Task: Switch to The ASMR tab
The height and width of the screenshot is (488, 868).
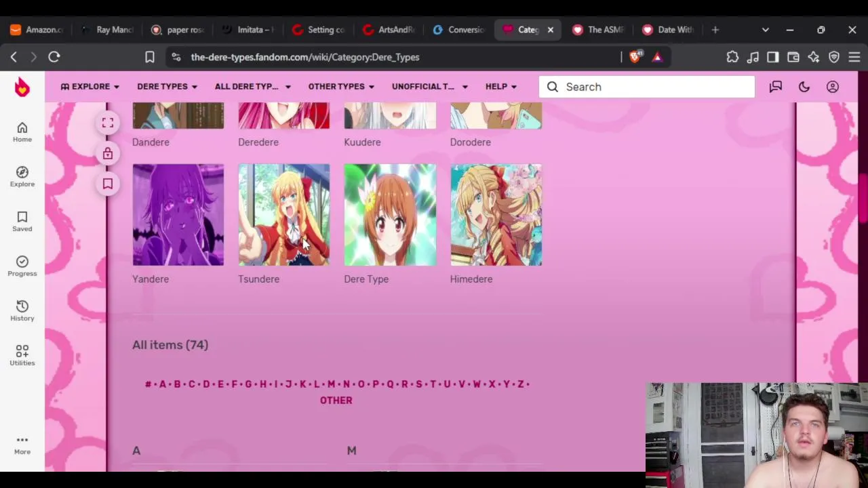Action: 599,30
